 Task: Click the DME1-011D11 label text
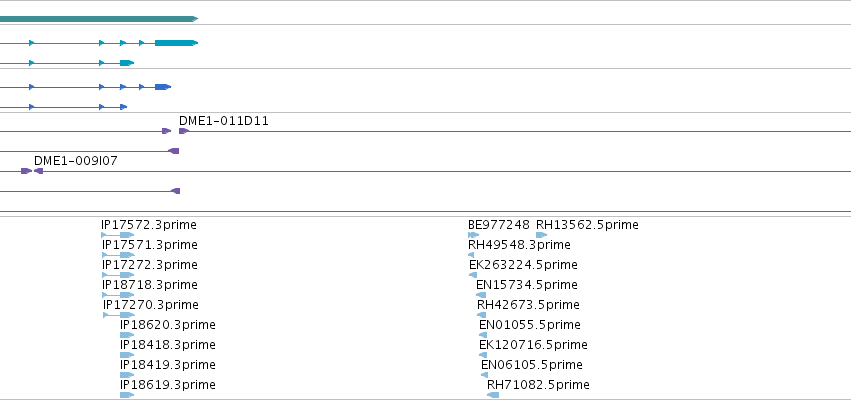pyautogui.click(x=224, y=121)
